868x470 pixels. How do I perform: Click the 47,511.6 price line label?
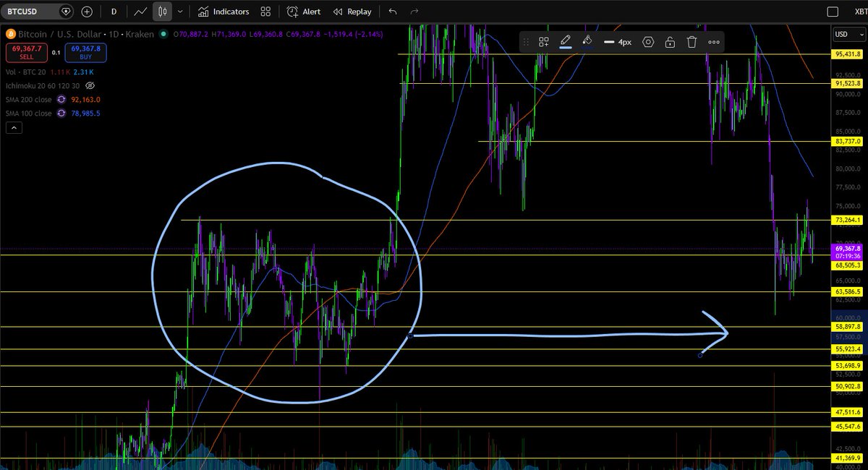[847, 412]
